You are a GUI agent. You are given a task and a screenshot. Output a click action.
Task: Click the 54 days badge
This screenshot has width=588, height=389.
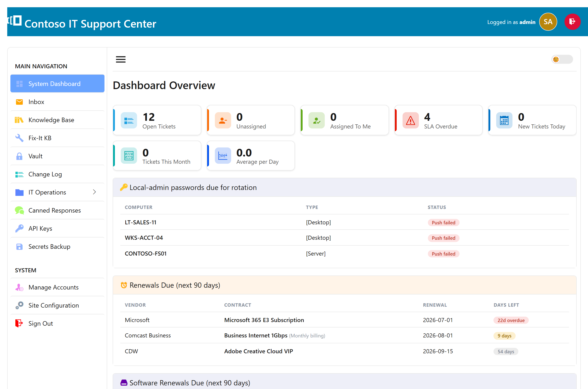(506, 351)
